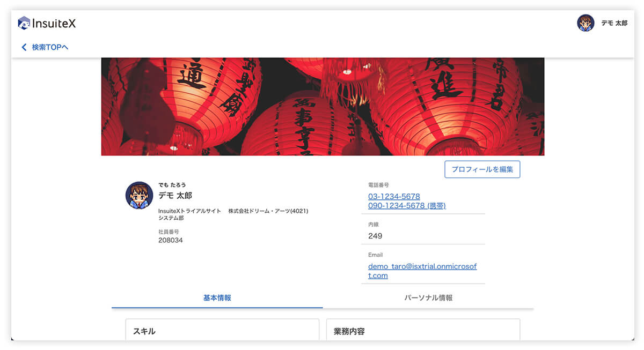Call mobile number 090-1234-5678 (携帯)

(407, 206)
